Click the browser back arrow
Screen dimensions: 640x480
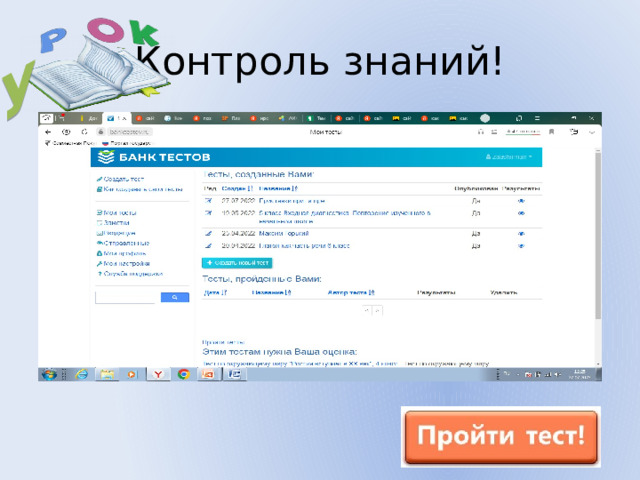point(48,132)
